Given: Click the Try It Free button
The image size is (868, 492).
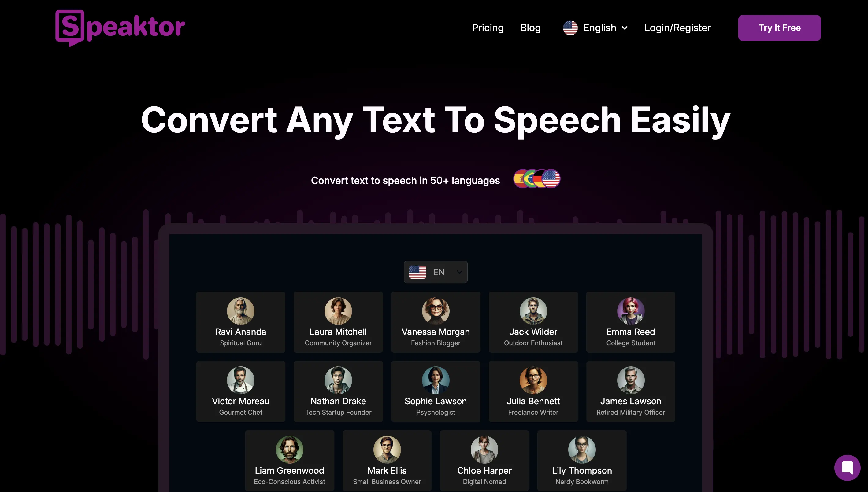Looking at the screenshot, I should coord(779,28).
